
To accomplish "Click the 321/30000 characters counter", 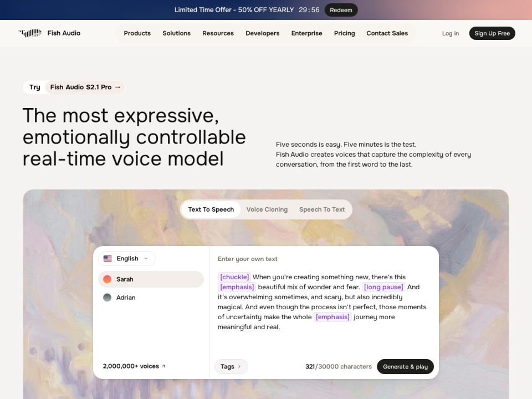I will pyautogui.click(x=338, y=366).
